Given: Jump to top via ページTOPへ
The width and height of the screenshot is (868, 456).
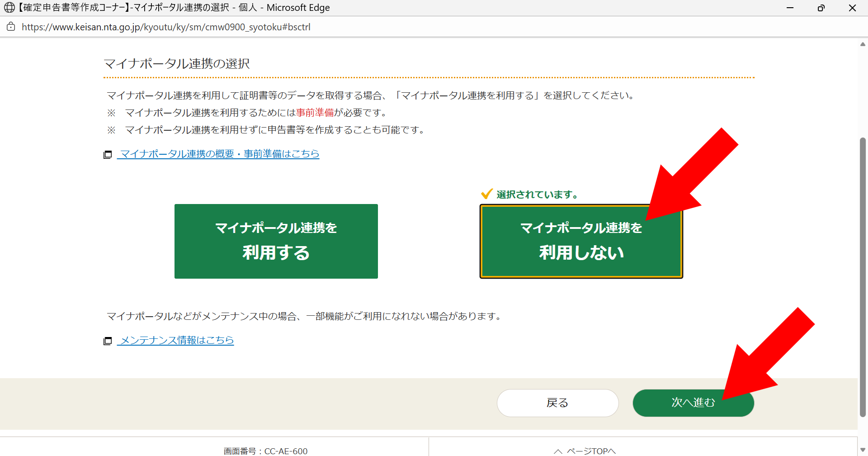Looking at the screenshot, I should 591,451.
